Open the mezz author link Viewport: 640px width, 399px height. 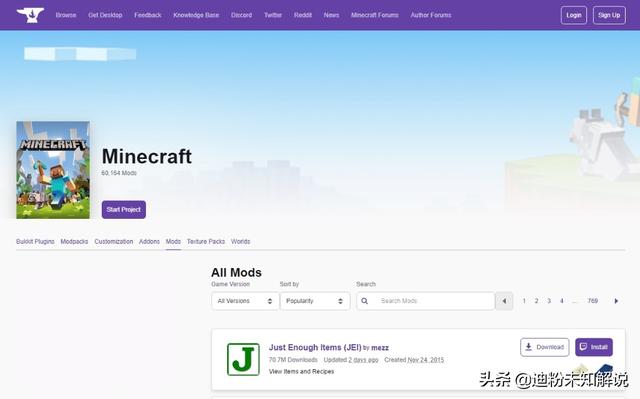pyautogui.click(x=380, y=348)
